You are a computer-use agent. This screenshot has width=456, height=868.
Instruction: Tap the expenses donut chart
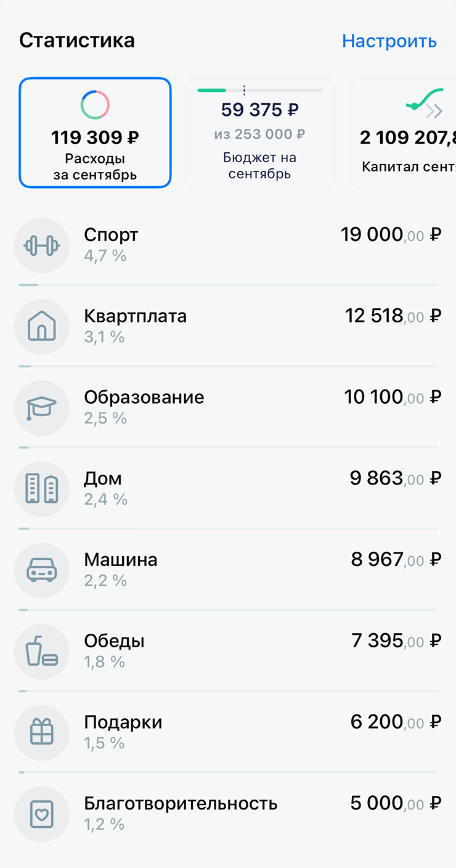(95, 105)
